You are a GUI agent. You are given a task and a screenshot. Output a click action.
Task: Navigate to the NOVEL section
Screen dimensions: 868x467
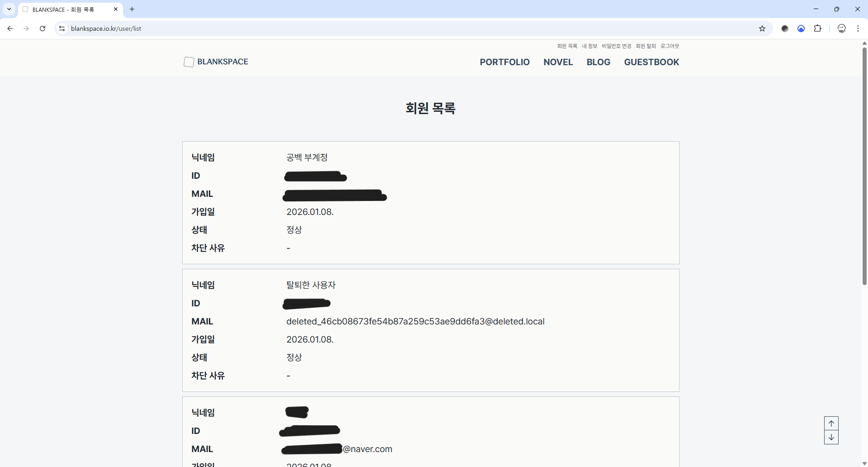click(x=558, y=62)
